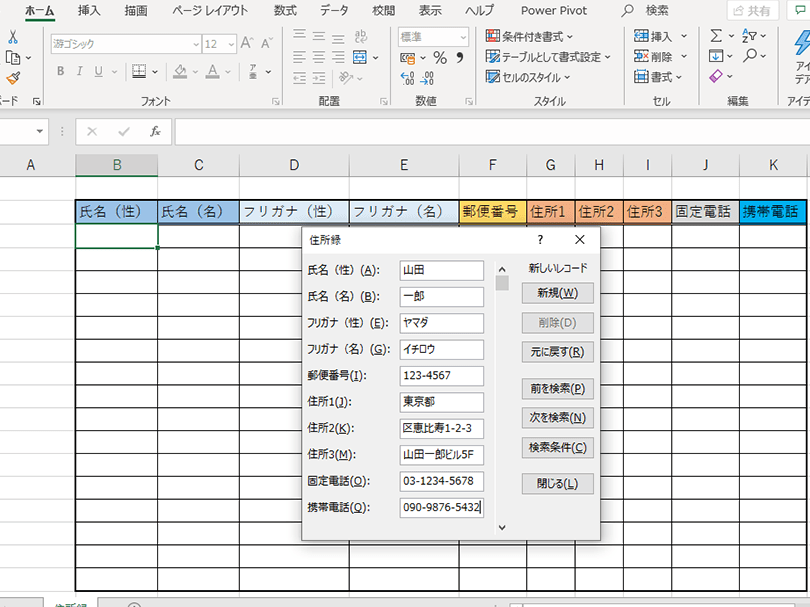Click the dialog scrollbar down arrow
This screenshot has height=607, width=810.
pyautogui.click(x=502, y=527)
